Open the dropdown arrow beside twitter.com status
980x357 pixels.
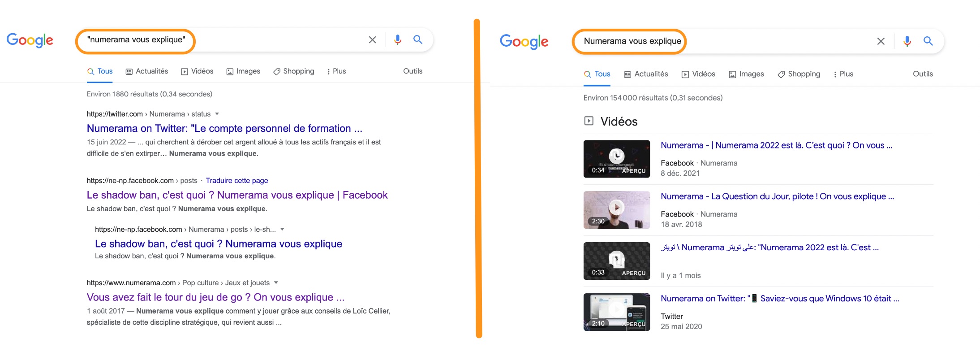(217, 114)
